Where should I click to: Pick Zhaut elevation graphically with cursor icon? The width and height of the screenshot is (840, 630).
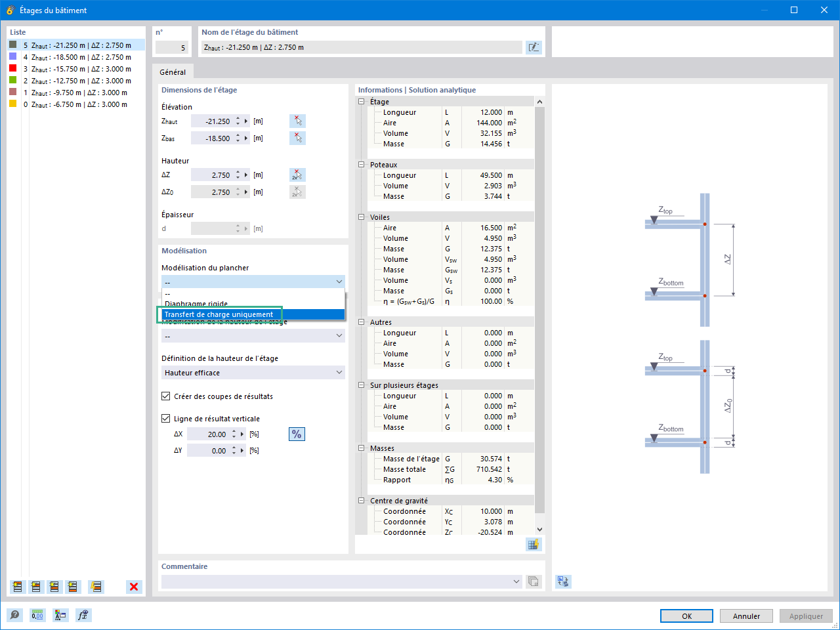coord(297,121)
